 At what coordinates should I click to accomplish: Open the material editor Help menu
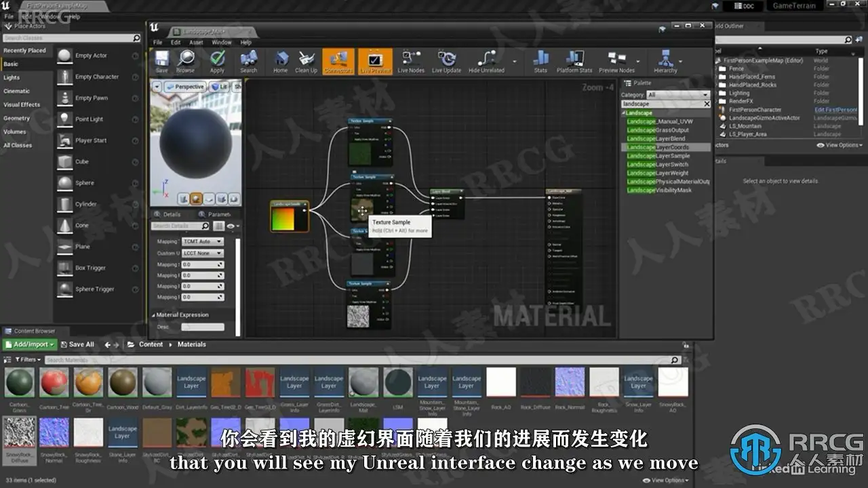pyautogui.click(x=246, y=42)
